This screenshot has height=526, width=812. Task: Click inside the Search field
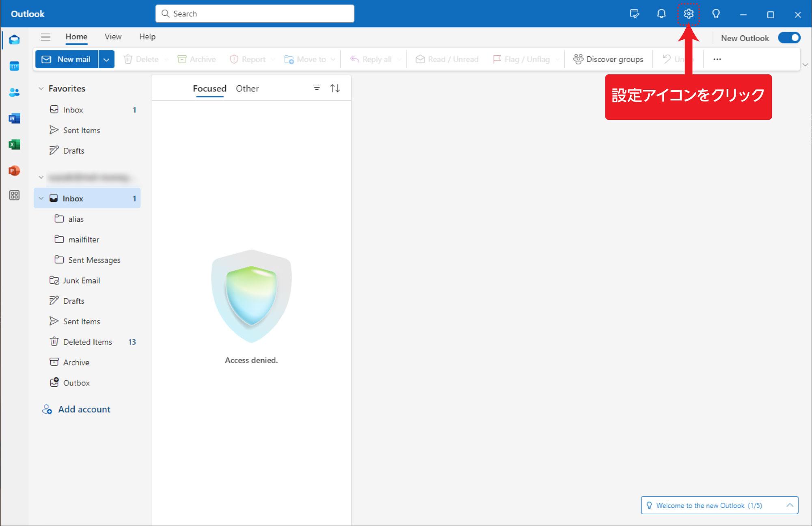(255, 13)
